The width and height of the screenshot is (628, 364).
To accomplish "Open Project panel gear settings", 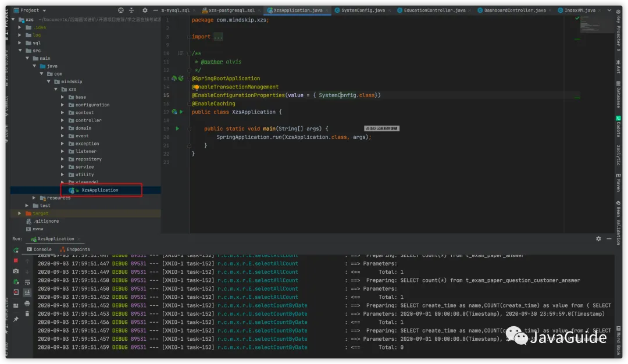I will coord(145,10).
